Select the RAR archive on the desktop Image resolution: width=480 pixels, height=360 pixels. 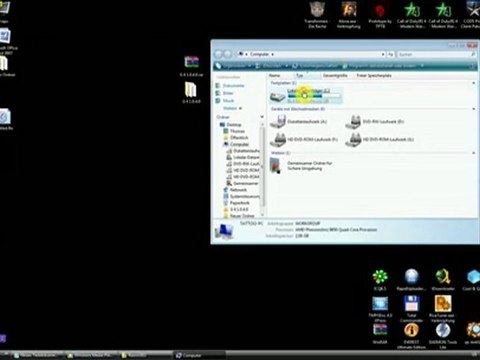click(192, 66)
